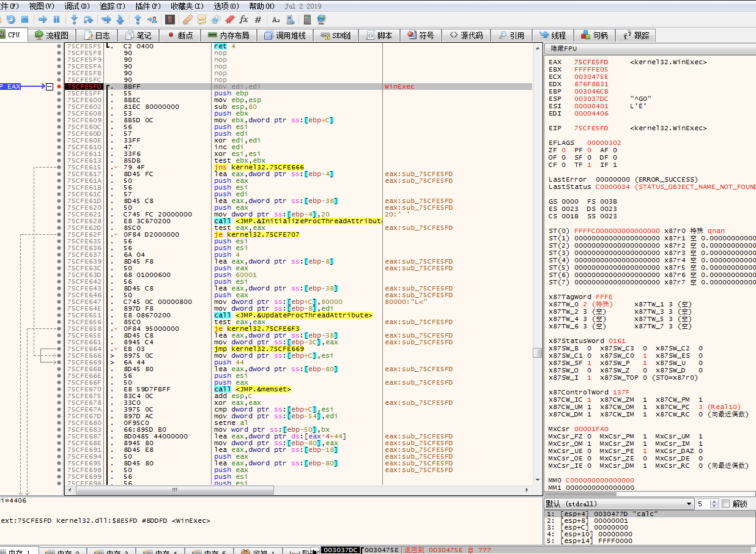
Task: Open the 调用堆栈 call stack tab
Action: point(284,35)
